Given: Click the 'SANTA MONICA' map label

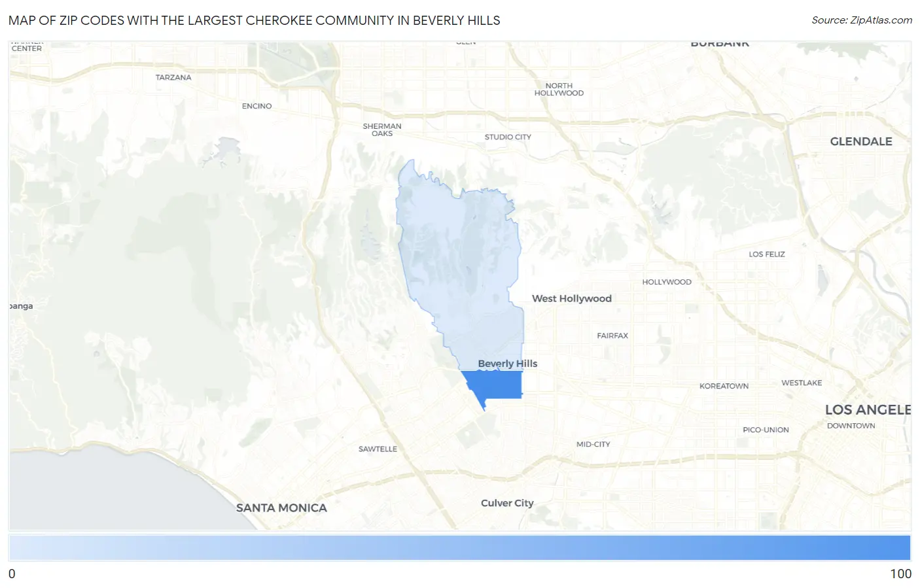Looking at the screenshot, I should (281, 508).
